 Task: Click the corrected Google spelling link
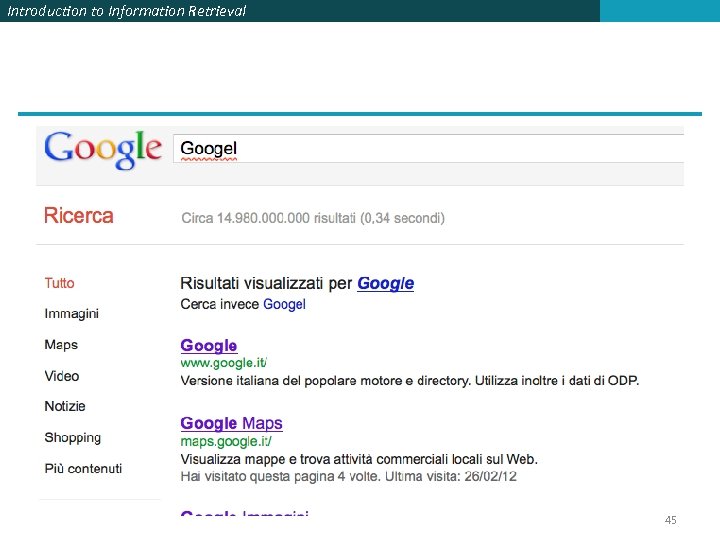tap(386, 283)
